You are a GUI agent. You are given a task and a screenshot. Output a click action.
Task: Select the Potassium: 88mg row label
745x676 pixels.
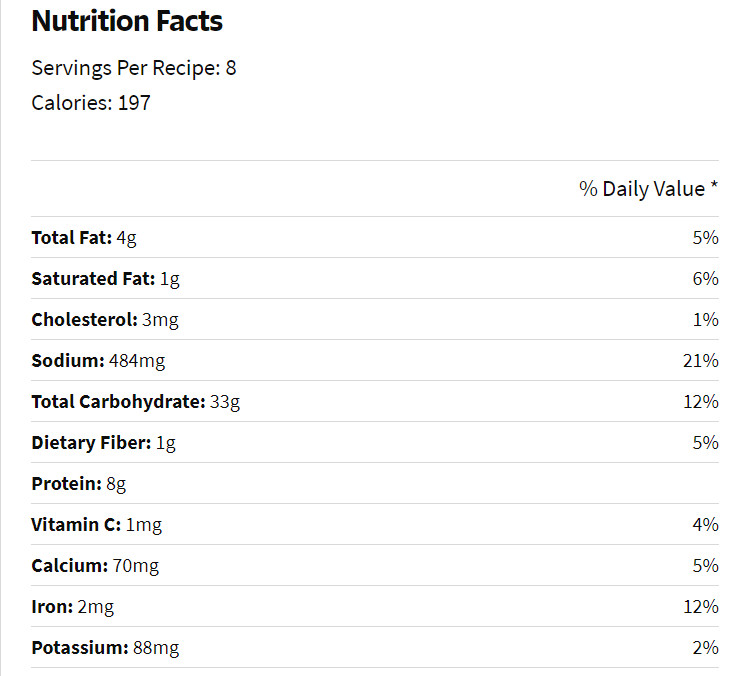click(105, 648)
